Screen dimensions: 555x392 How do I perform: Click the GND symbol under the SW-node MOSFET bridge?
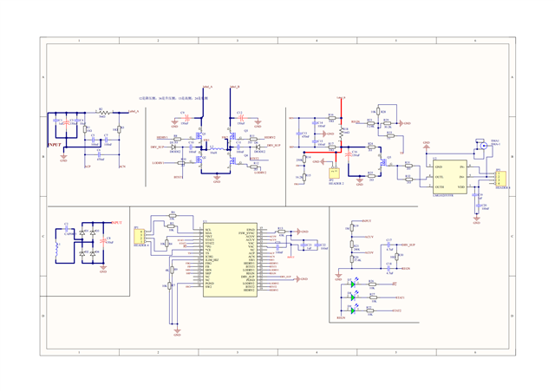(x=217, y=179)
